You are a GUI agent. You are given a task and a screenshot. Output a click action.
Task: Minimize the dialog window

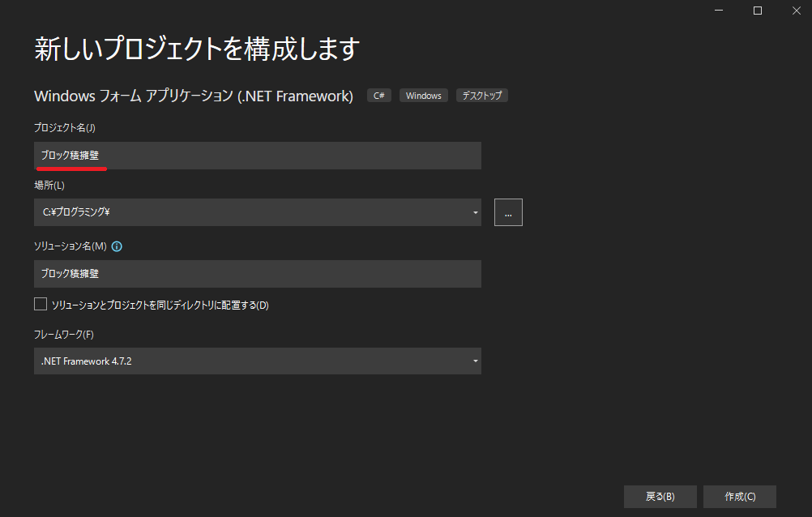click(x=719, y=11)
